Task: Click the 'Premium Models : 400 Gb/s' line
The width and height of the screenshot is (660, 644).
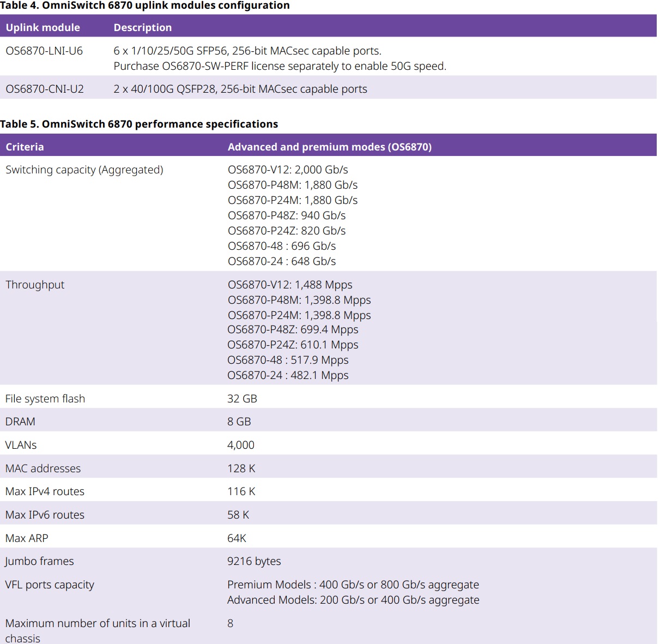Action: 353,585
